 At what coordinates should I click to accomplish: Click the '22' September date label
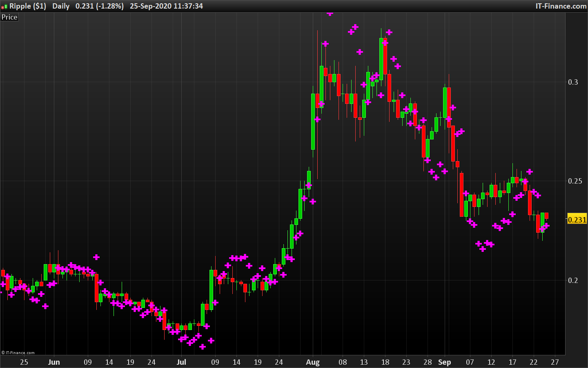pos(534,362)
